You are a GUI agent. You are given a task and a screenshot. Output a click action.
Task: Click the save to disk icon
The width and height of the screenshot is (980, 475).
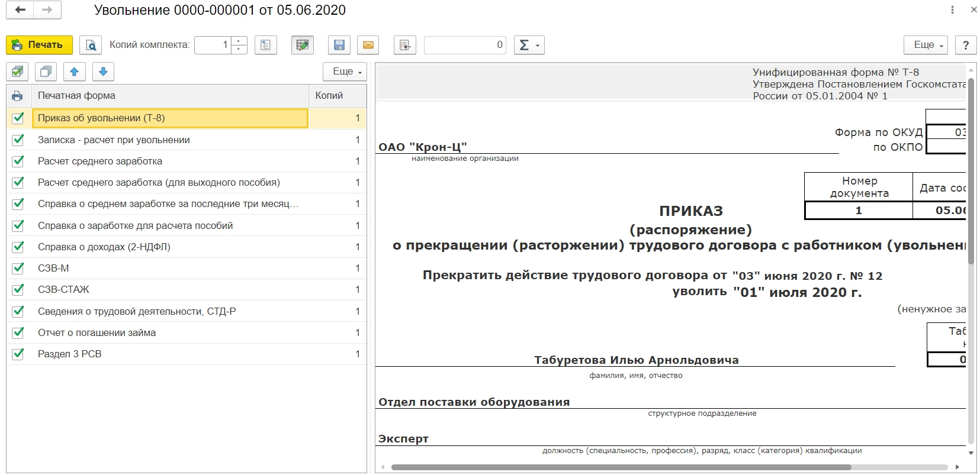click(x=339, y=45)
